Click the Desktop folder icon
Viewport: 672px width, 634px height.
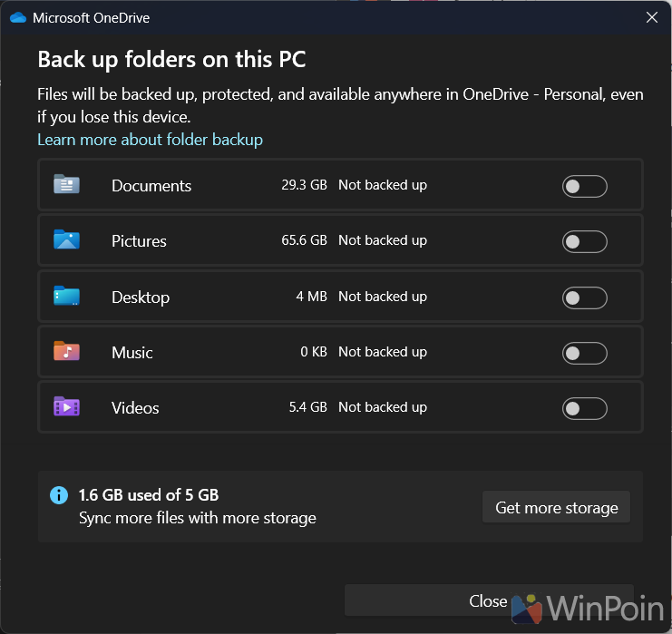(66, 297)
